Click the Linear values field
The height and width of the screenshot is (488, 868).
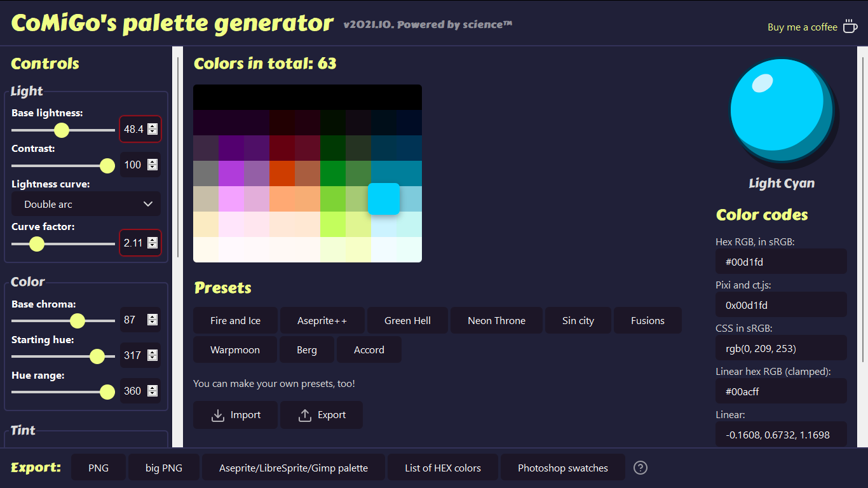click(781, 434)
